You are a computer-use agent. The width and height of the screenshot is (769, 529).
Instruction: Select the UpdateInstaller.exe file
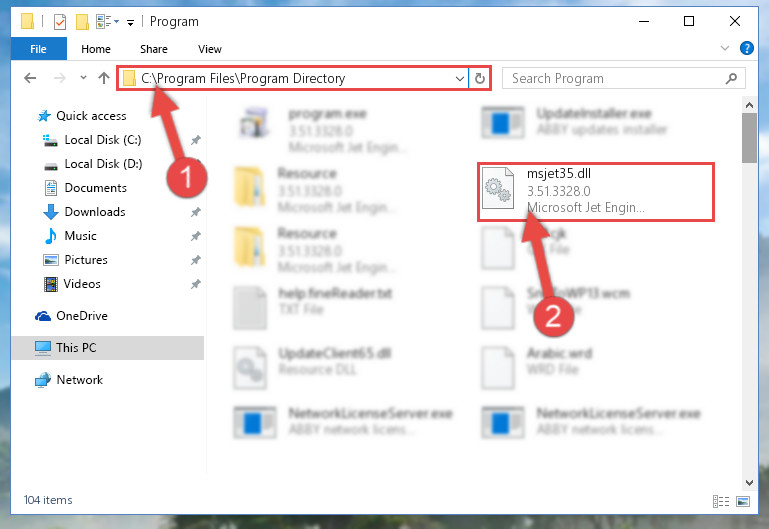576,122
